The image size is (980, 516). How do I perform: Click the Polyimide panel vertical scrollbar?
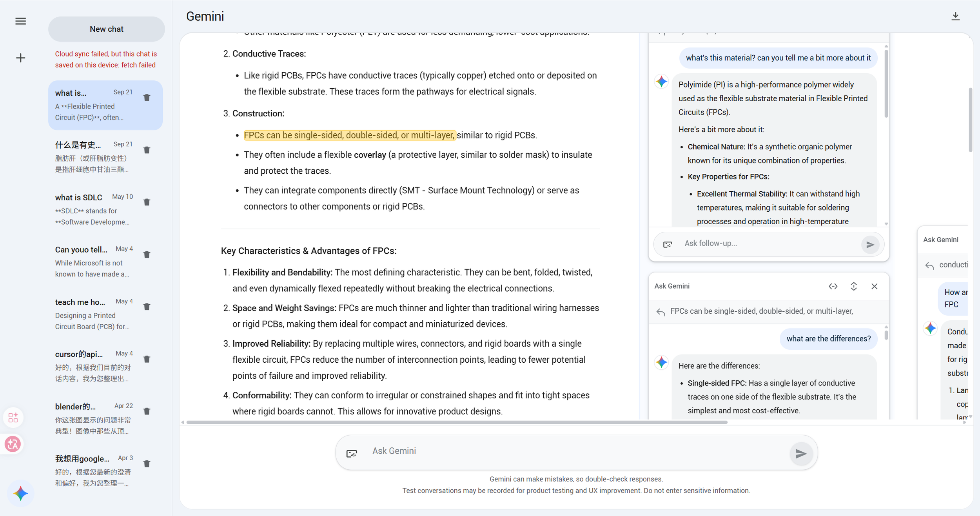tap(886, 84)
